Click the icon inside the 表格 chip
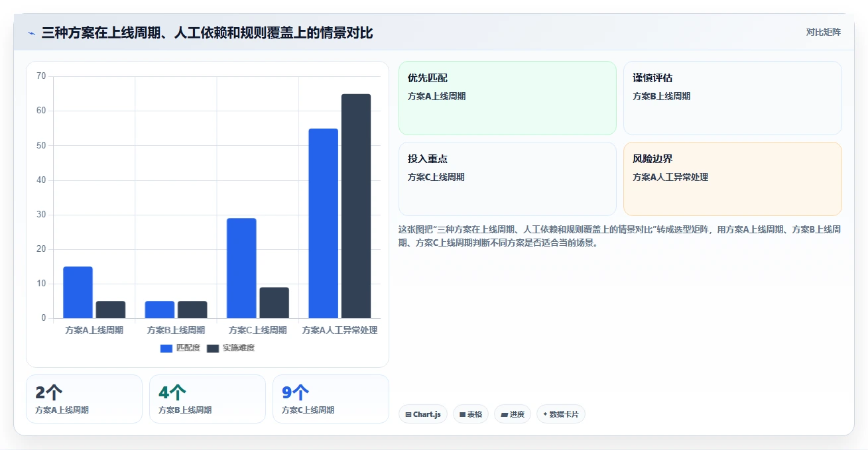The image size is (868, 450). coord(463,414)
